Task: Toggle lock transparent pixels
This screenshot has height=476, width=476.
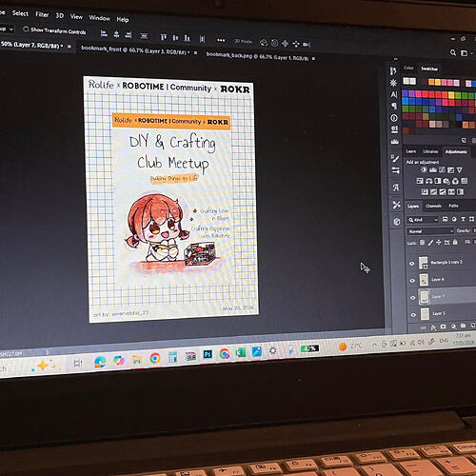Action: (422, 243)
